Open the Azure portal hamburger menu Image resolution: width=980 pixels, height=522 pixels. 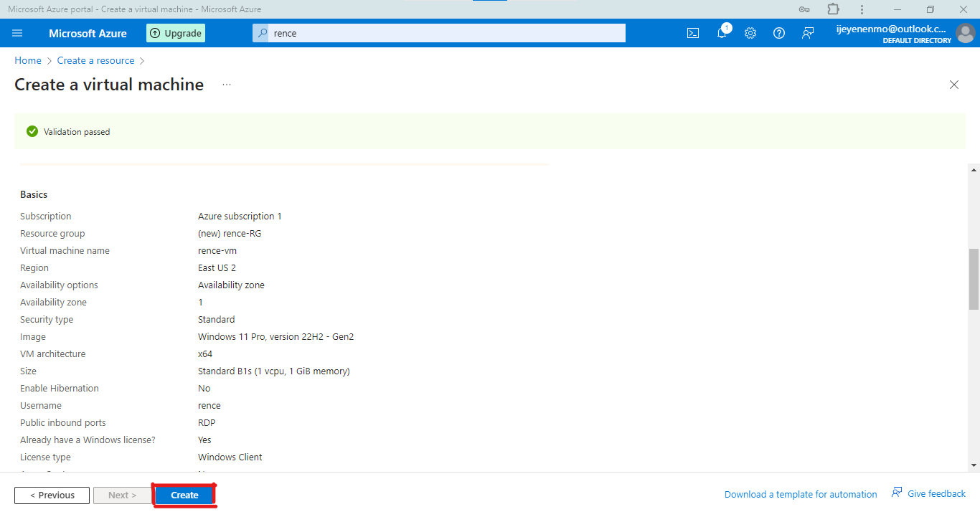point(18,33)
